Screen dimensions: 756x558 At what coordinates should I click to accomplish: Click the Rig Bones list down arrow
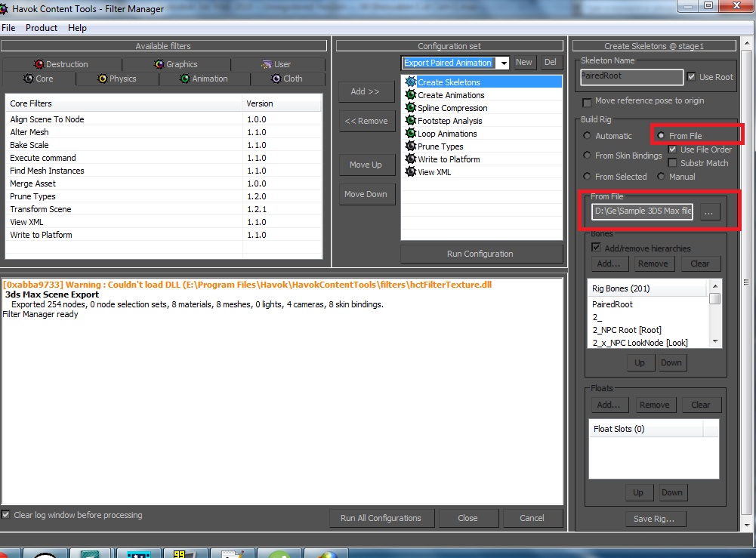click(x=715, y=341)
